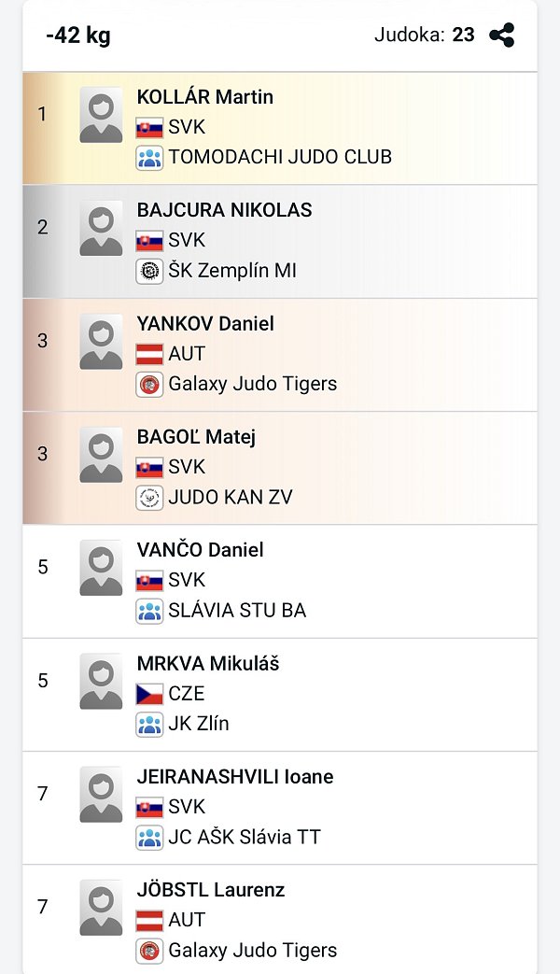Screen dimensions: 560x974
Task: Click the share icon in header
Action: pos(502,35)
